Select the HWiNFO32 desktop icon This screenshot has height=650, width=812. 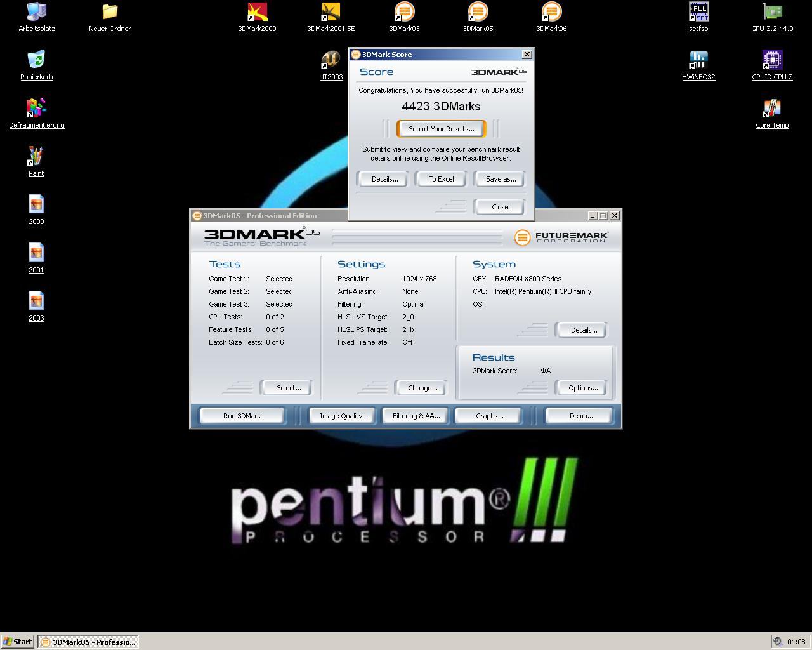click(698, 65)
